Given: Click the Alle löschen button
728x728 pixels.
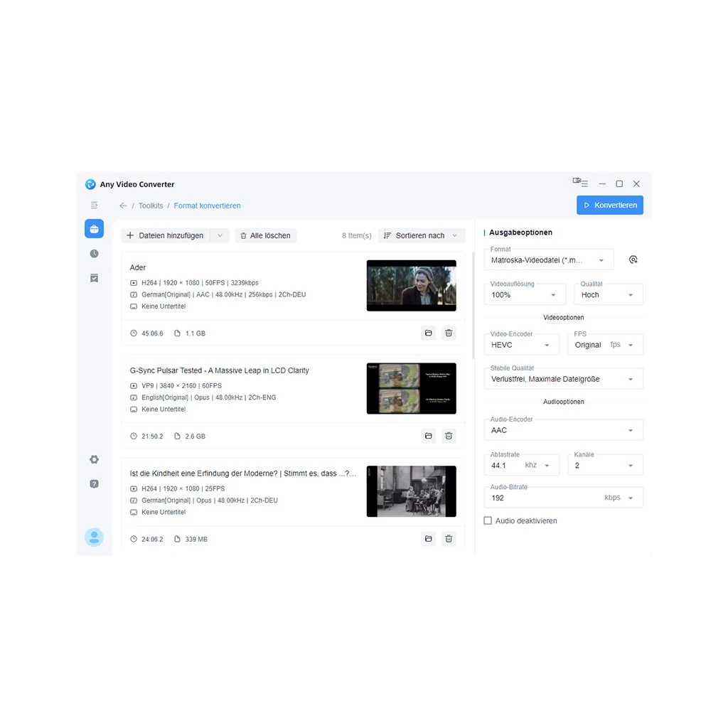Looking at the screenshot, I should (x=265, y=235).
